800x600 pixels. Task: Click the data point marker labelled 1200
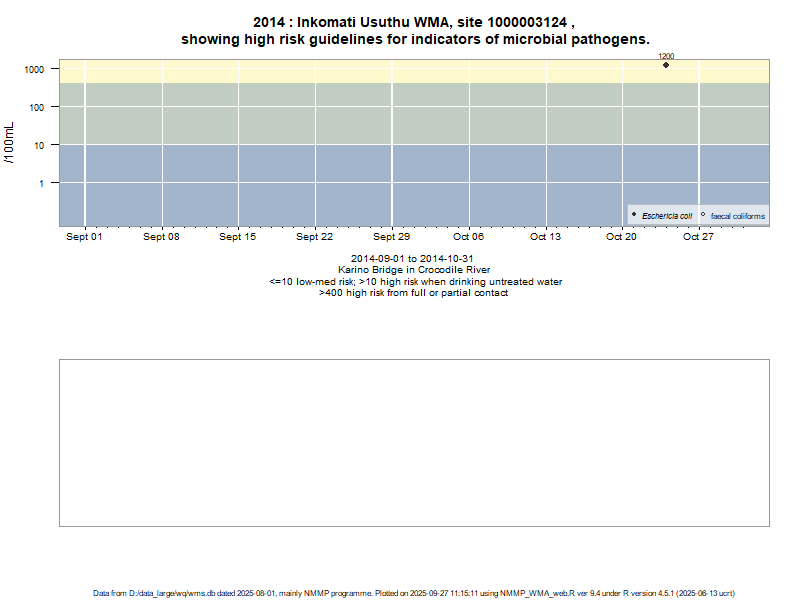point(666,65)
